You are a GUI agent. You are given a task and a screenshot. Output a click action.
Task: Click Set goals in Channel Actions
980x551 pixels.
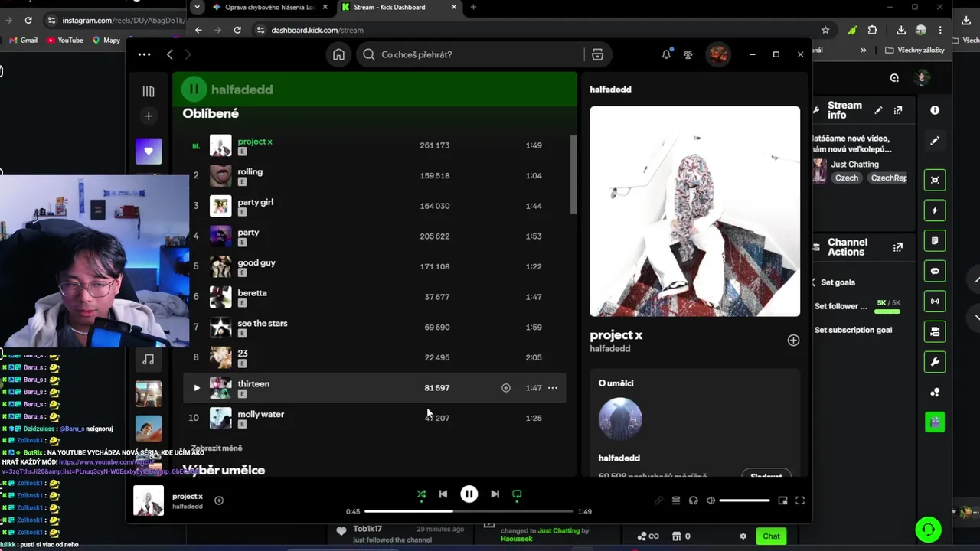(838, 282)
